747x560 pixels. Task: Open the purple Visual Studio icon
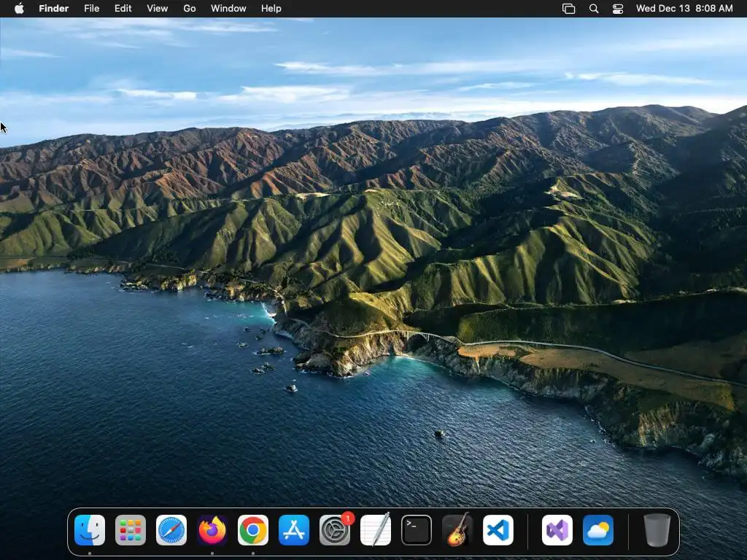(x=557, y=530)
